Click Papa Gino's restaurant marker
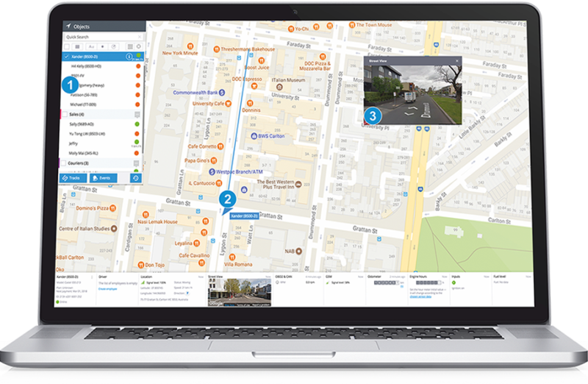 point(214,160)
